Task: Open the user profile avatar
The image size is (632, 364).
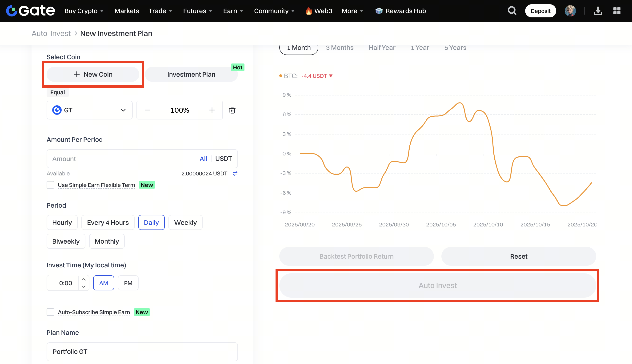Action: (x=570, y=11)
